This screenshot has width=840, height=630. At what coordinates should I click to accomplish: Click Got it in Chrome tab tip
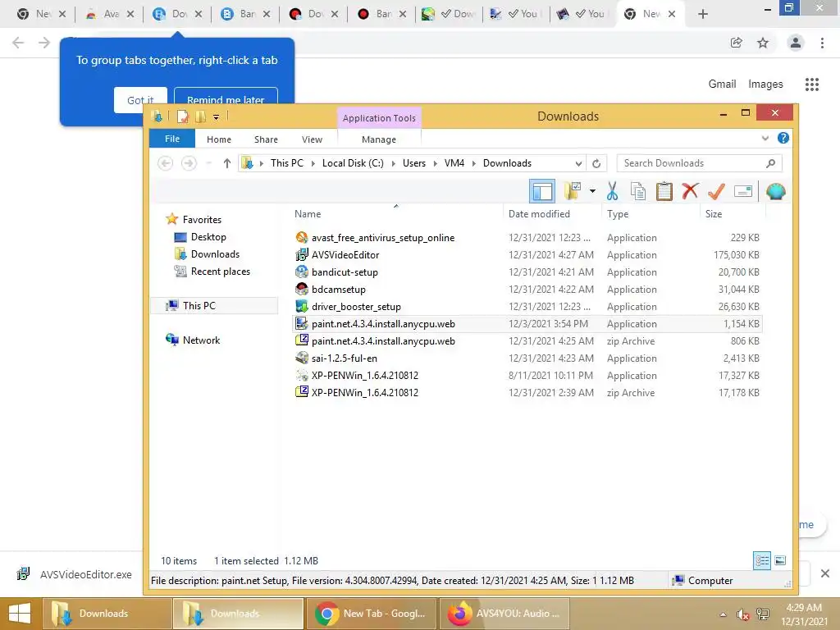140,99
